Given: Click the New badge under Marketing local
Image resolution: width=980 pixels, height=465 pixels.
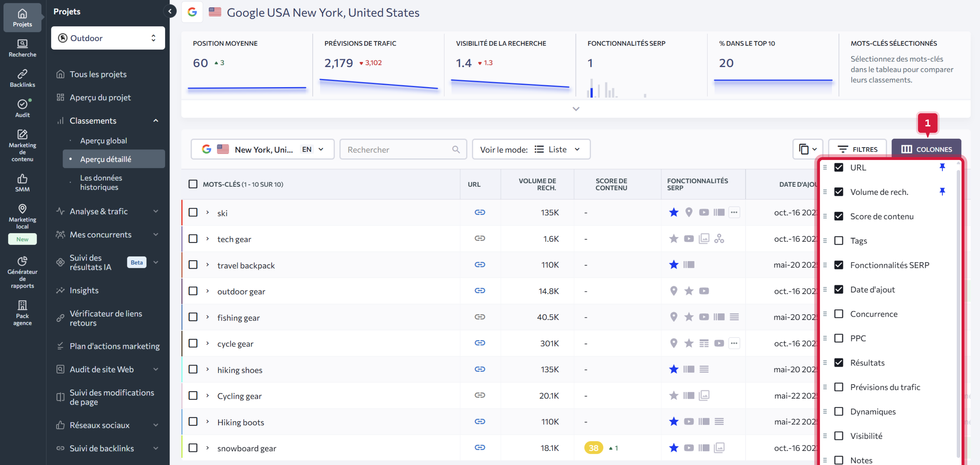Looking at the screenshot, I should (23, 239).
